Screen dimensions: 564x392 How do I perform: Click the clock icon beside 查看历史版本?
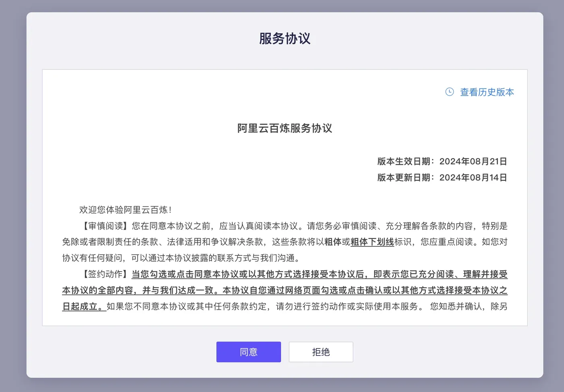[450, 92]
